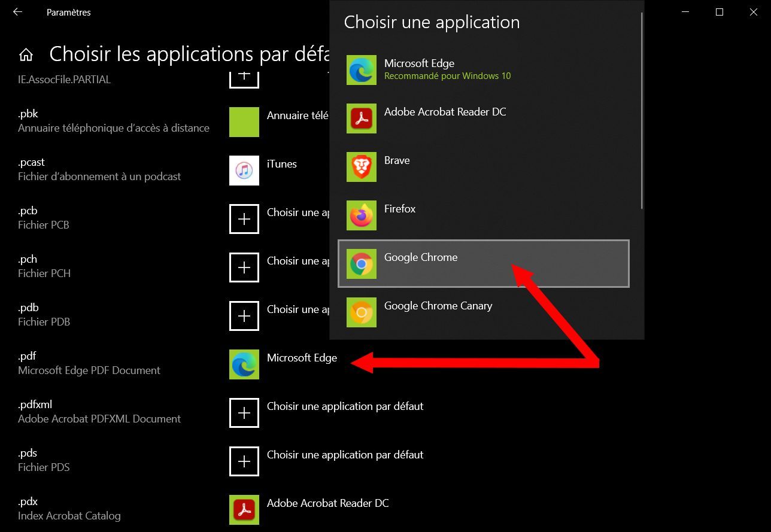
Task: Select Google Chrome Canary entry
Action: click(x=484, y=312)
